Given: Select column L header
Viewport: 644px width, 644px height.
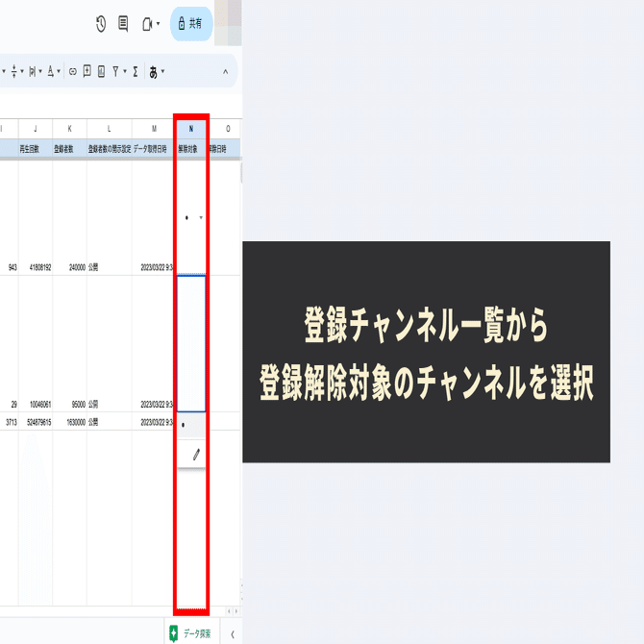Looking at the screenshot, I should [x=110, y=129].
